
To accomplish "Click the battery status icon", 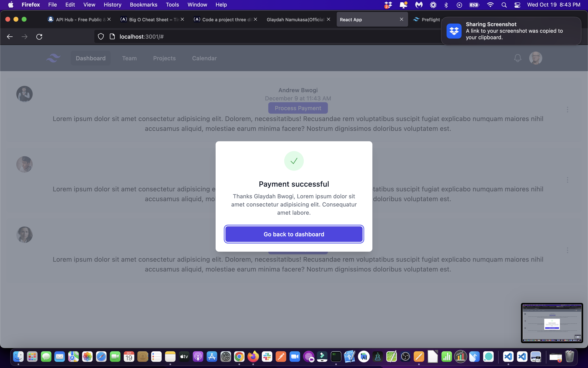I will (474, 5).
